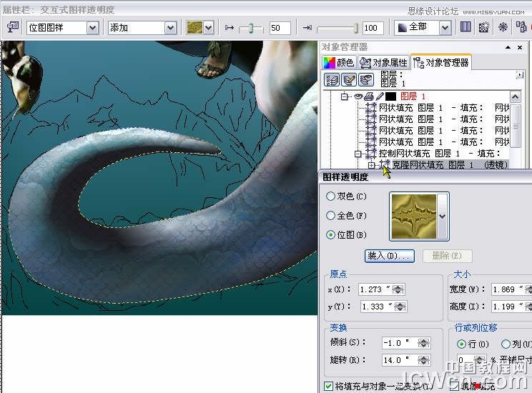Select the 克隆网状填充 图层 1 (透镜) row
Viewport: 532px width, 393px height.
pyautogui.click(x=450, y=165)
